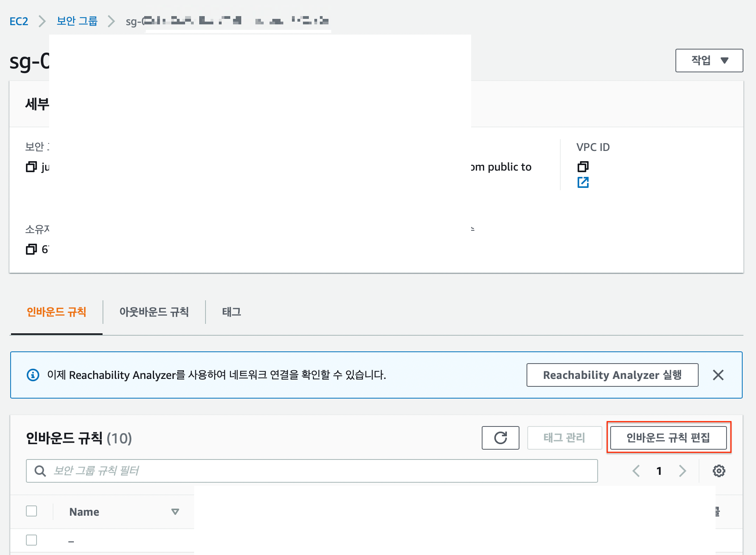This screenshot has height=555, width=756.
Task: Copy the owner ID icon
Action: [x=31, y=249]
